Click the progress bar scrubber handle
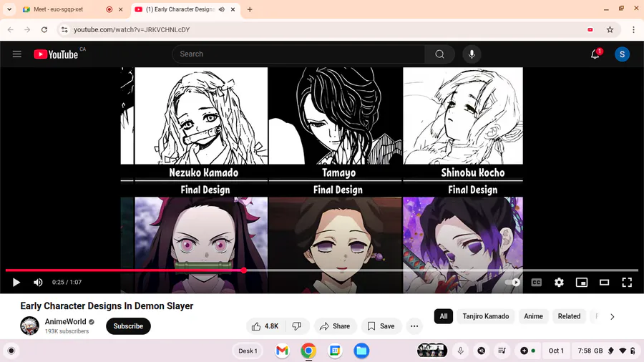Image resolution: width=644 pixels, height=362 pixels. pos(244,270)
